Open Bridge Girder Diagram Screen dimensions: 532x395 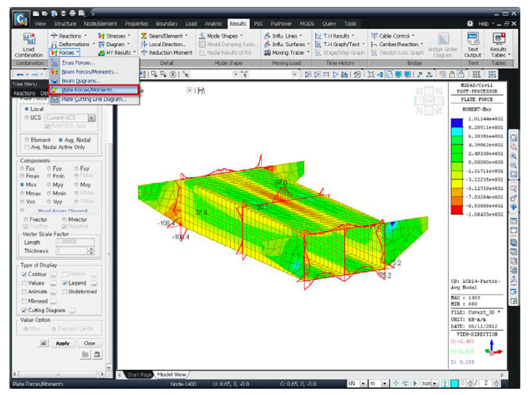point(443,45)
